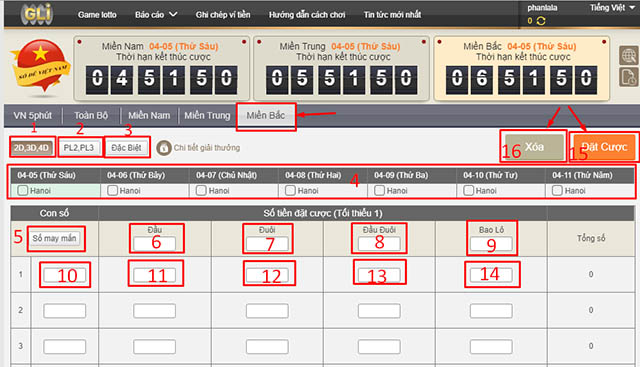Click the row 1 Con số input field
The height and width of the screenshot is (367, 640).
(x=64, y=275)
